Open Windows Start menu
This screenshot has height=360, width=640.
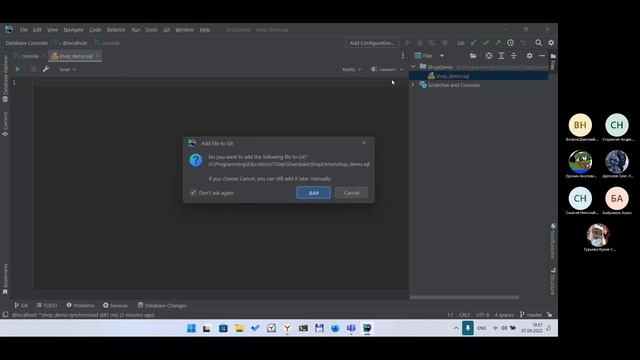(191, 328)
